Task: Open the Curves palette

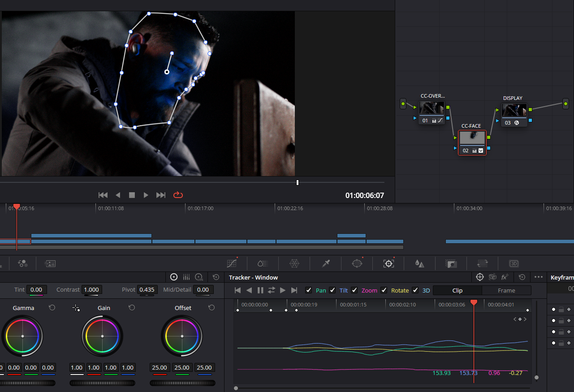Action: (232, 263)
